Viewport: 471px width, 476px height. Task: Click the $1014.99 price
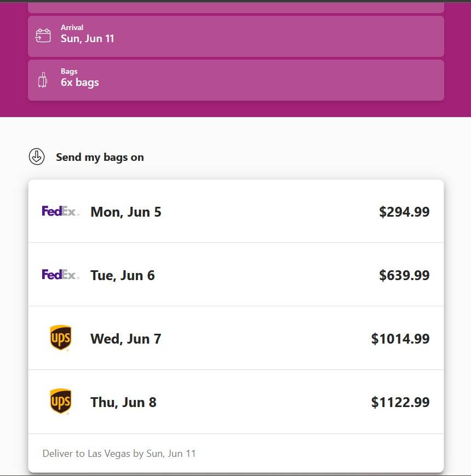tap(400, 339)
